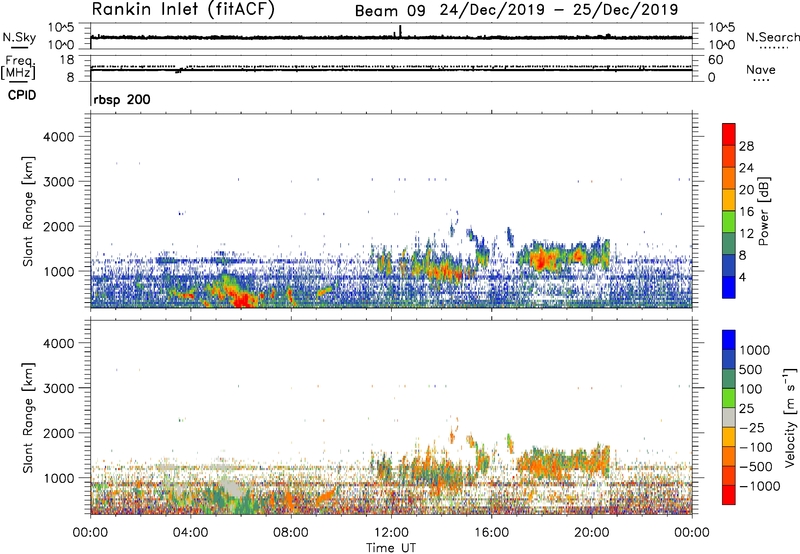Click the '18' tick on frequency axis
The height and width of the screenshot is (554, 800).
coord(67,60)
